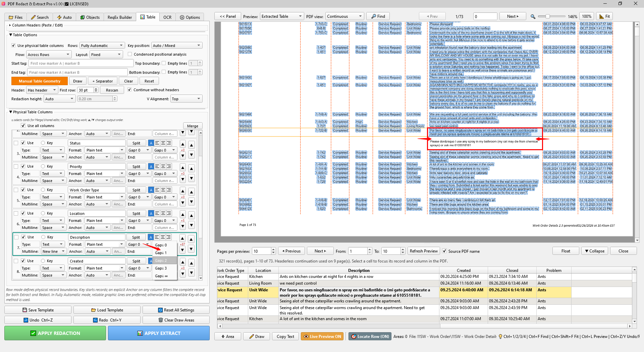Click Undo Ctrl+Z button
644x352 pixels.
coord(38,320)
